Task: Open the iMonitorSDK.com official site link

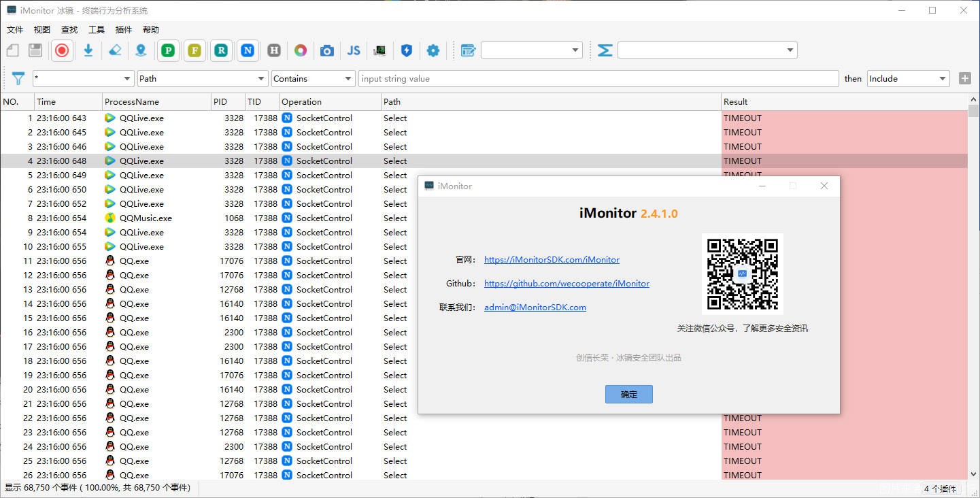Action: [x=552, y=260]
